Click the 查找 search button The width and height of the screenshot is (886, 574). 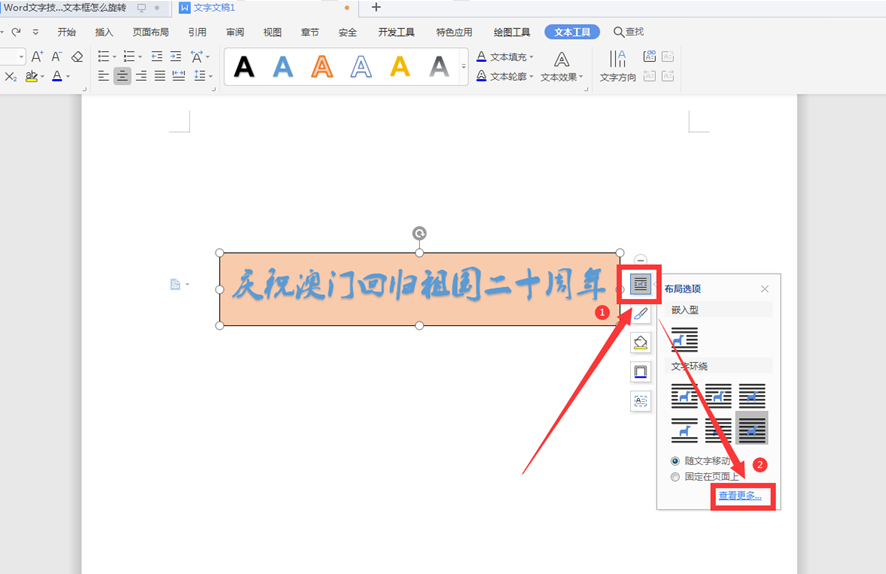(x=629, y=32)
